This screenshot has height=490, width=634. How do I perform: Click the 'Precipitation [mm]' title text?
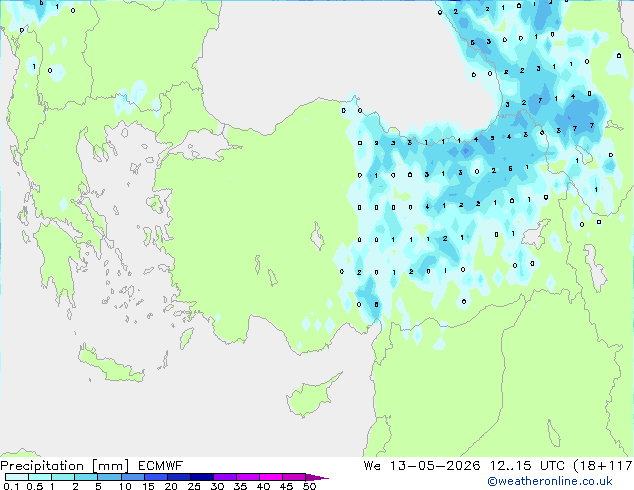pos(64,466)
